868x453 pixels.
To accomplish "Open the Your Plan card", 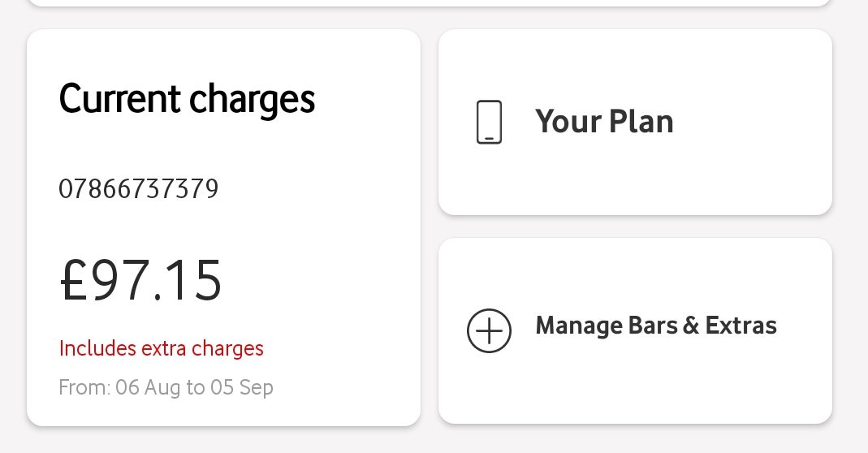I will 635,122.
